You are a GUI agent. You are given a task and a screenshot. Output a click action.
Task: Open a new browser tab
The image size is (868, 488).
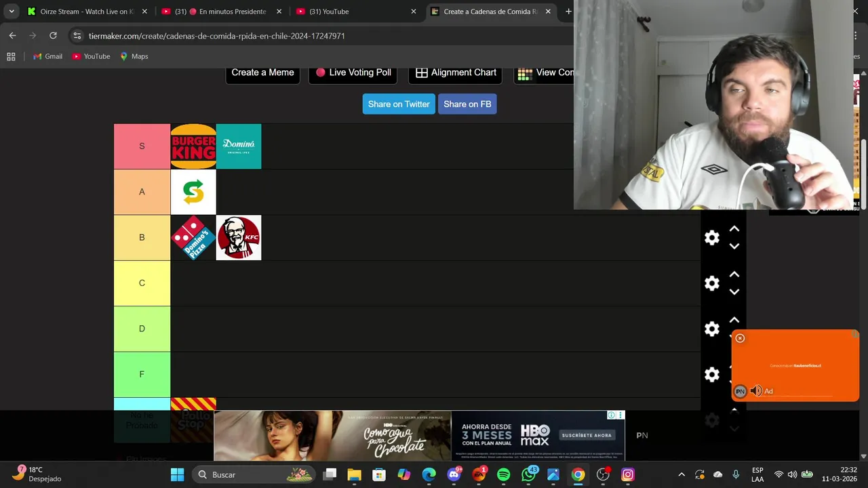click(568, 12)
